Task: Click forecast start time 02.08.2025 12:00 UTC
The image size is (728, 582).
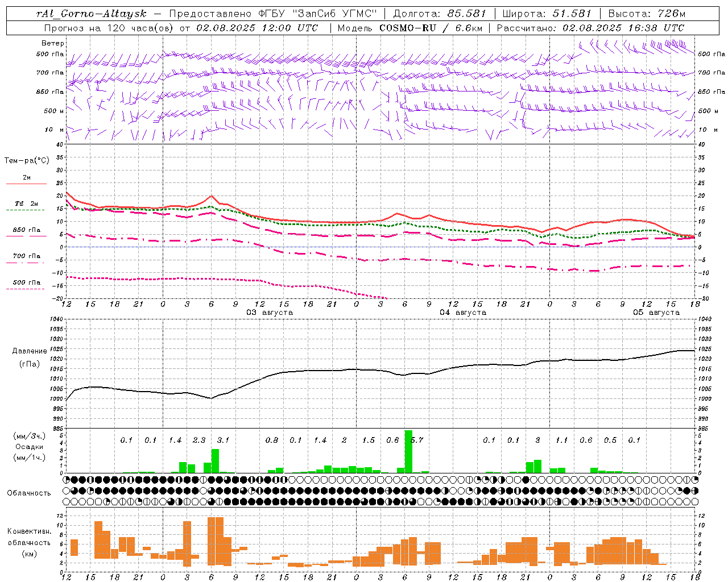Action: 257,28
